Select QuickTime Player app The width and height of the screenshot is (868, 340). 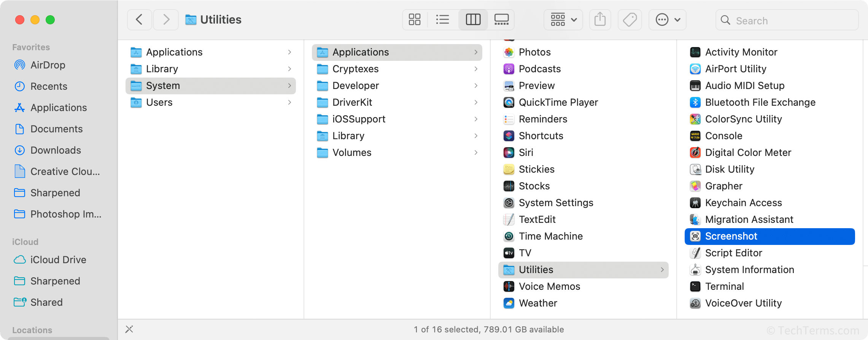583,102
